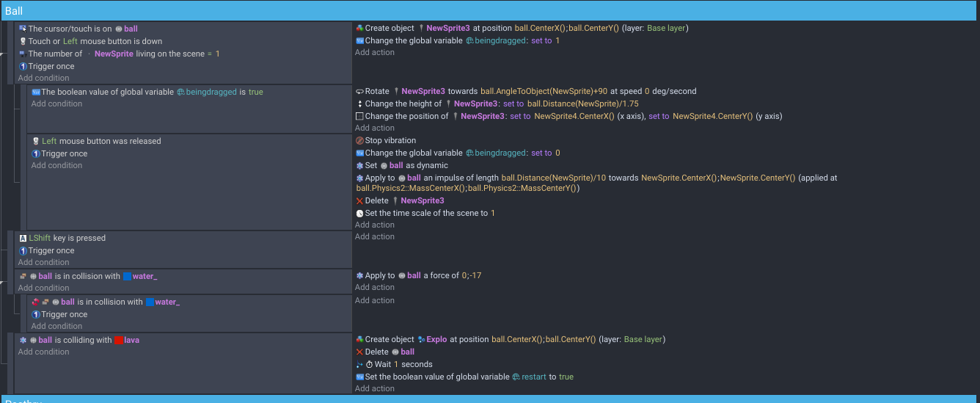Click 'true' value in beingdragged boolean condition
The height and width of the screenshot is (403, 980).
pyautogui.click(x=256, y=92)
